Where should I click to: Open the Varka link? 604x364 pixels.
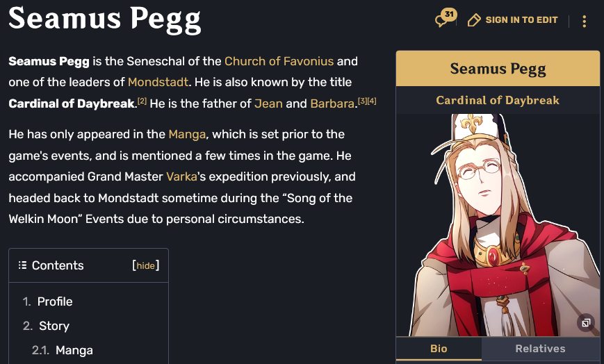click(x=182, y=176)
